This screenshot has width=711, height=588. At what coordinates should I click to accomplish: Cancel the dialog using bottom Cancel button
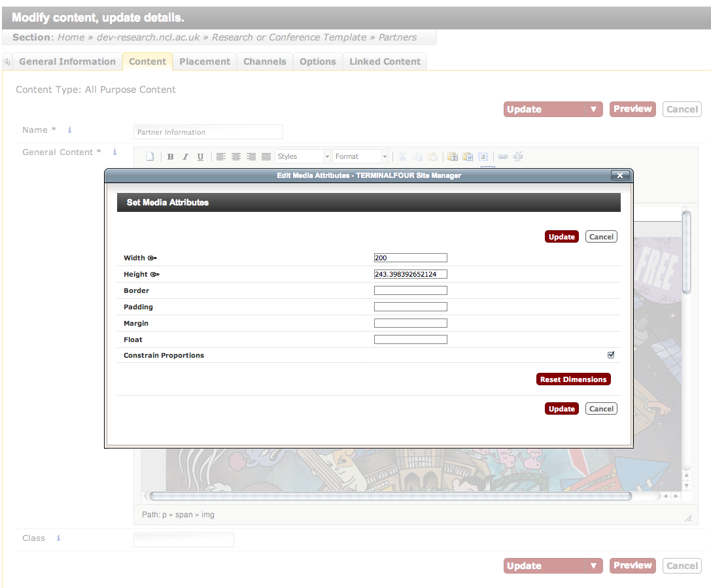click(x=601, y=409)
